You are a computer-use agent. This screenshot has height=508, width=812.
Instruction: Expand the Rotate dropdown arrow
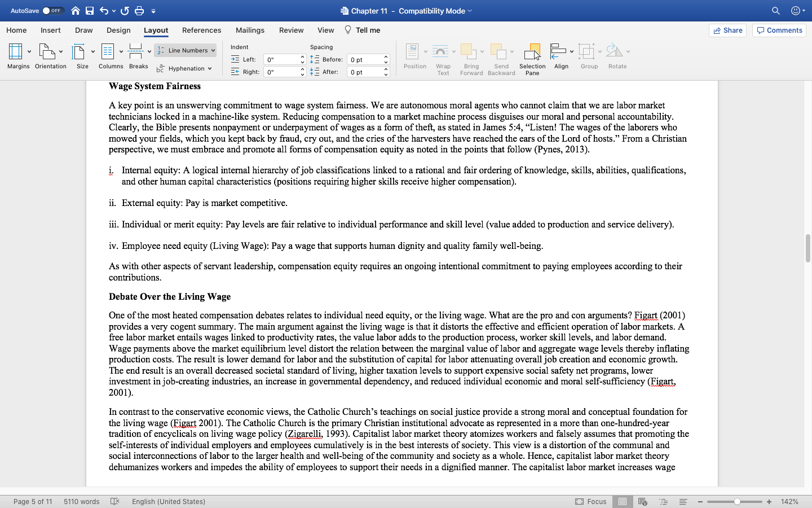point(628,52)
